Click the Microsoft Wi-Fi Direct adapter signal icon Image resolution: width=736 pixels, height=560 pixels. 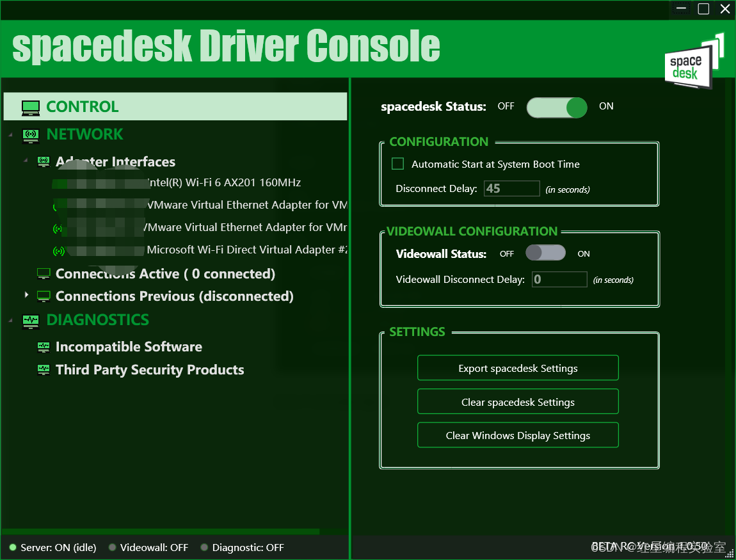[x=59, y=251]
